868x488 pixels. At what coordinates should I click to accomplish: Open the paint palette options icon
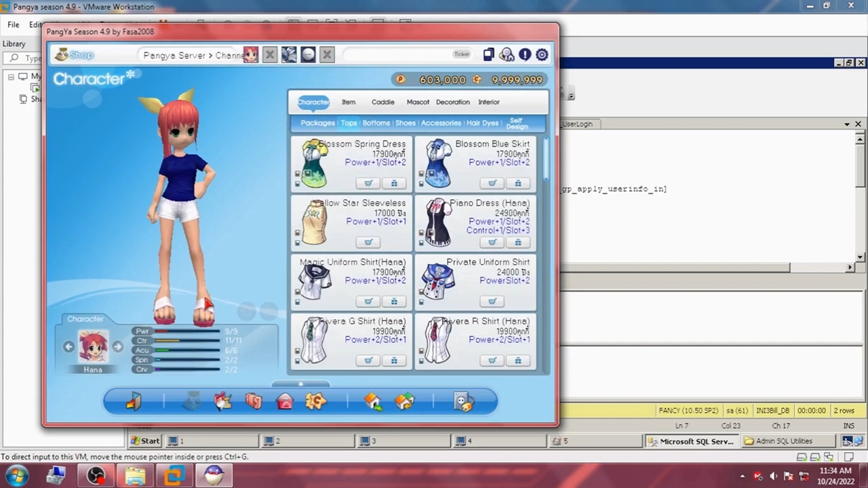463,401
